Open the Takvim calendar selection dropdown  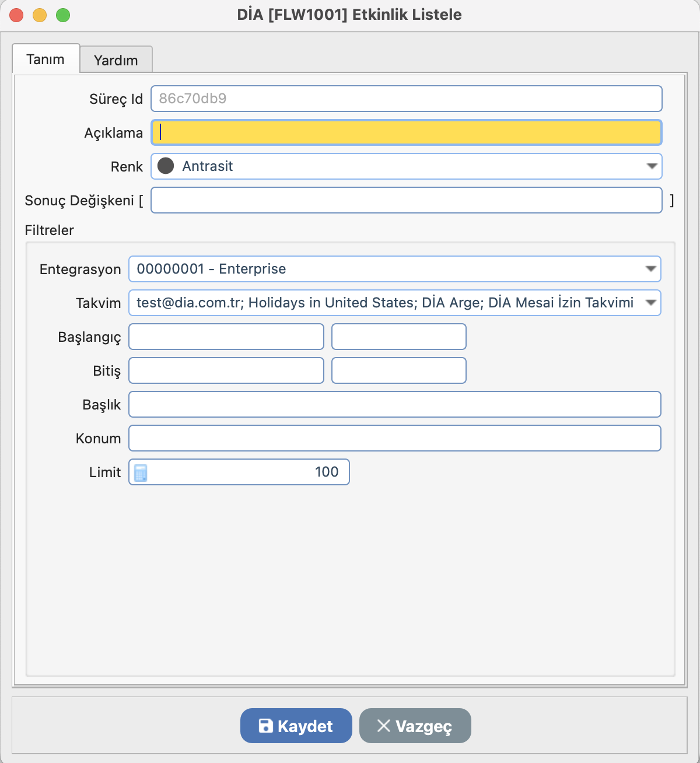coord(650,303)
